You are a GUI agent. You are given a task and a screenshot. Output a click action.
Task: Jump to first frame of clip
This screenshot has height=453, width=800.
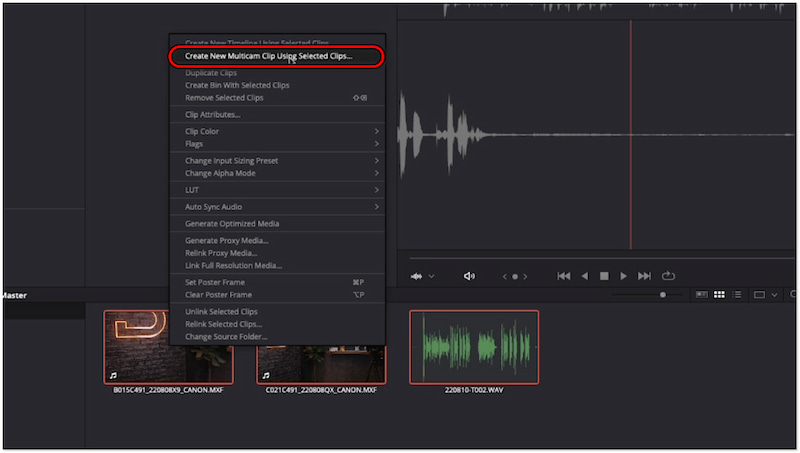[564, 276]
